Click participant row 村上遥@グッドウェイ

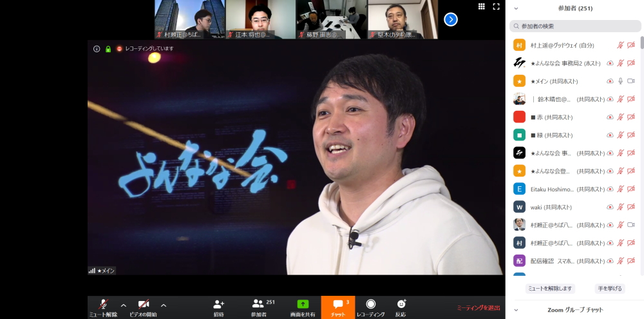(x=573, y=45)
